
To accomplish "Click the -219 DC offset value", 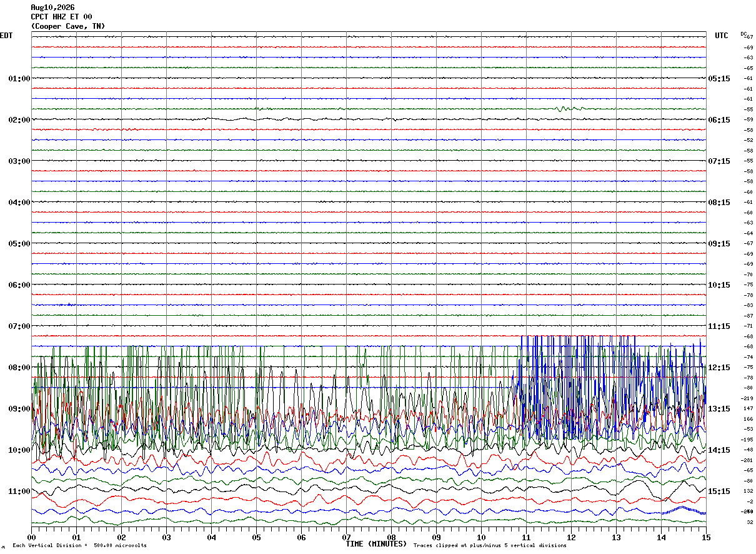I will (x=747, y=398).
